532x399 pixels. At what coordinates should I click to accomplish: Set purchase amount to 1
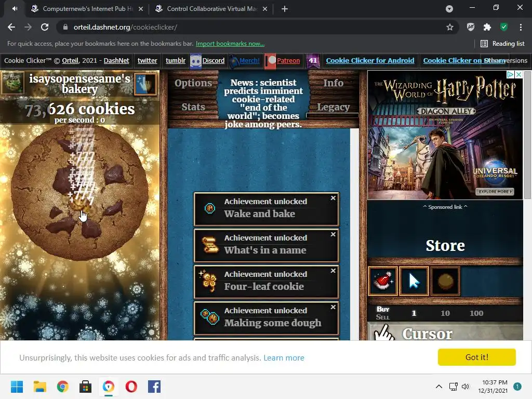pos(414,313)
